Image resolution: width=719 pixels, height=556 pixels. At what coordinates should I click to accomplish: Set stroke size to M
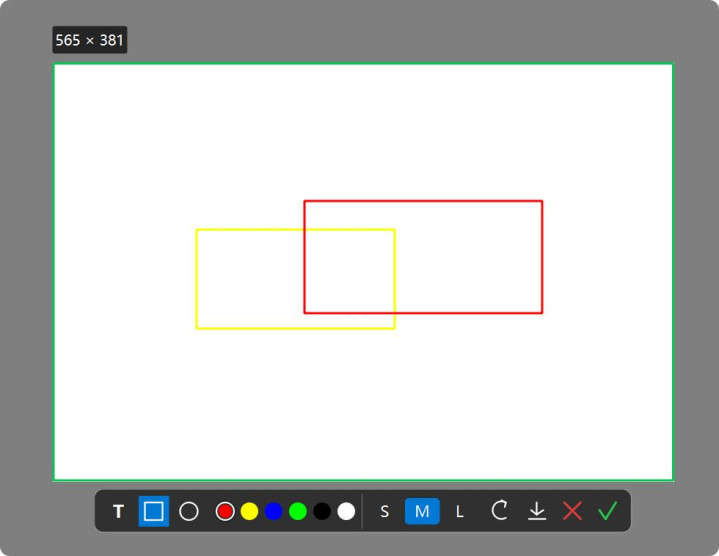[422, 511]
